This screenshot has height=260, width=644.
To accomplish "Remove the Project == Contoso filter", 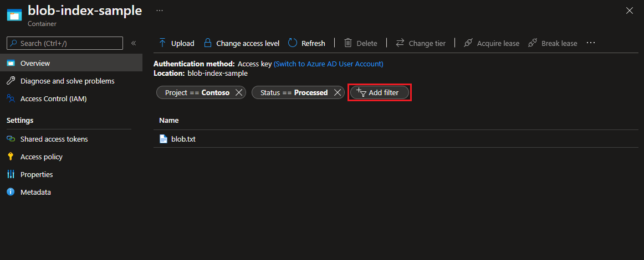I will pyautogui.click(x=239, y=93).
